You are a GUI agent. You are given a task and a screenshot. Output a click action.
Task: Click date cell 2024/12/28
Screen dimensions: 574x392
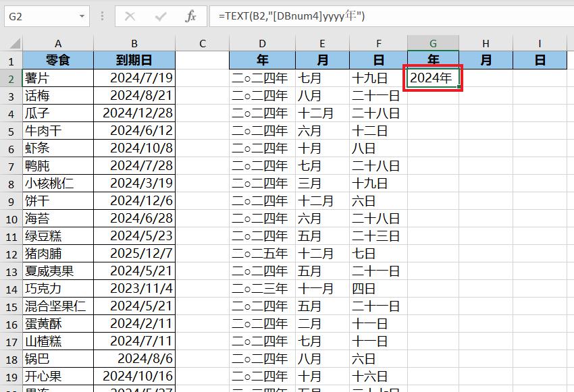pyautogui.click(x=134, y=113)
